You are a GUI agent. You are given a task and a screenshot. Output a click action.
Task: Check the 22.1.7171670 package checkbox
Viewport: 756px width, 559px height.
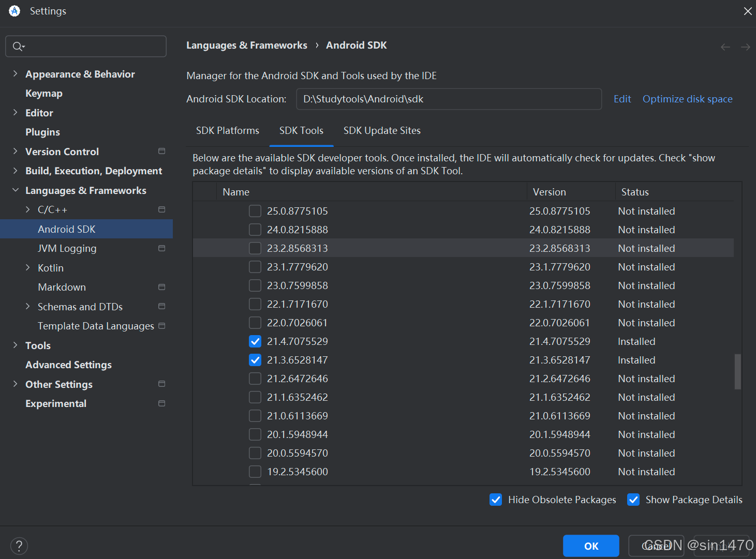(x=255, y=304)
